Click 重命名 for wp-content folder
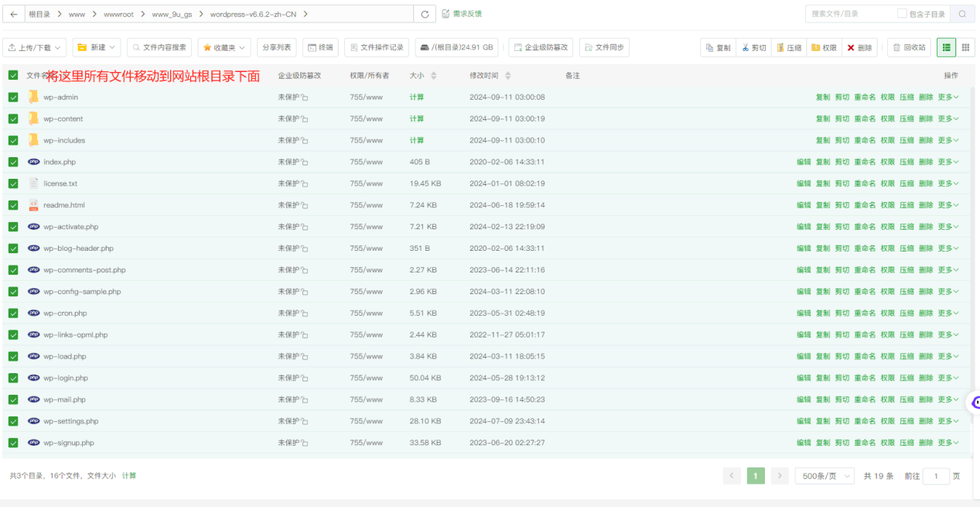 coord(865,118)
